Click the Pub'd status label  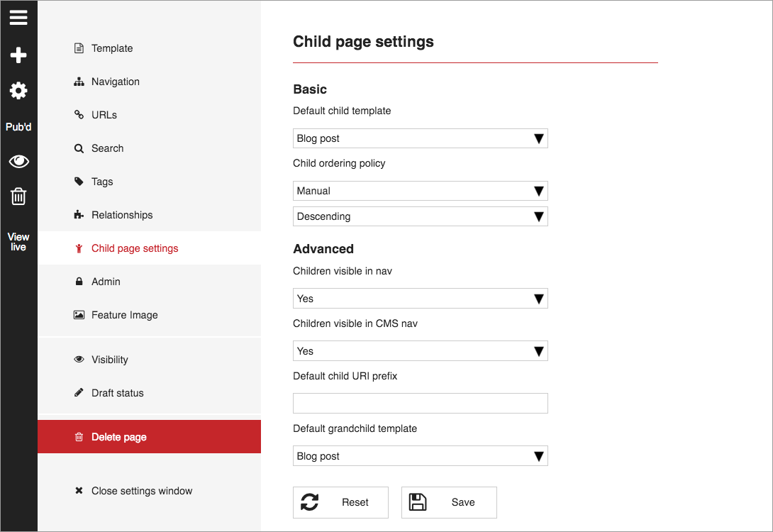[x=18, y=127]
